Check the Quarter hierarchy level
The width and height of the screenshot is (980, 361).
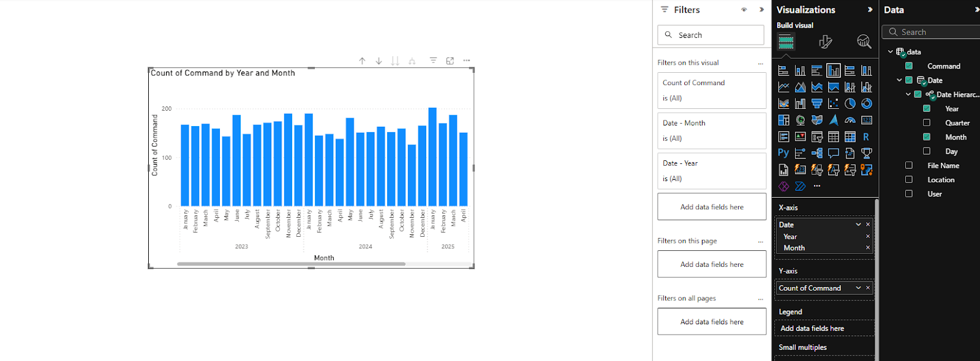click(x=927, y=122)
